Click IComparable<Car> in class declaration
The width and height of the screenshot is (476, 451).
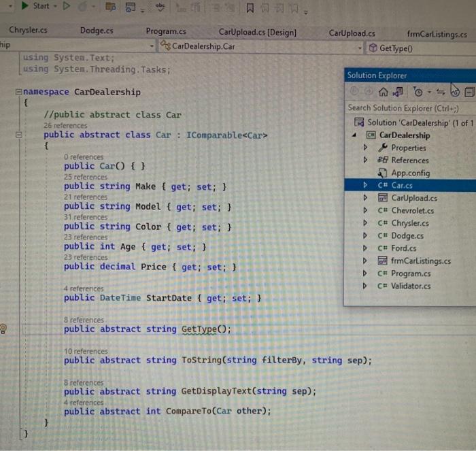coord(226,135)
